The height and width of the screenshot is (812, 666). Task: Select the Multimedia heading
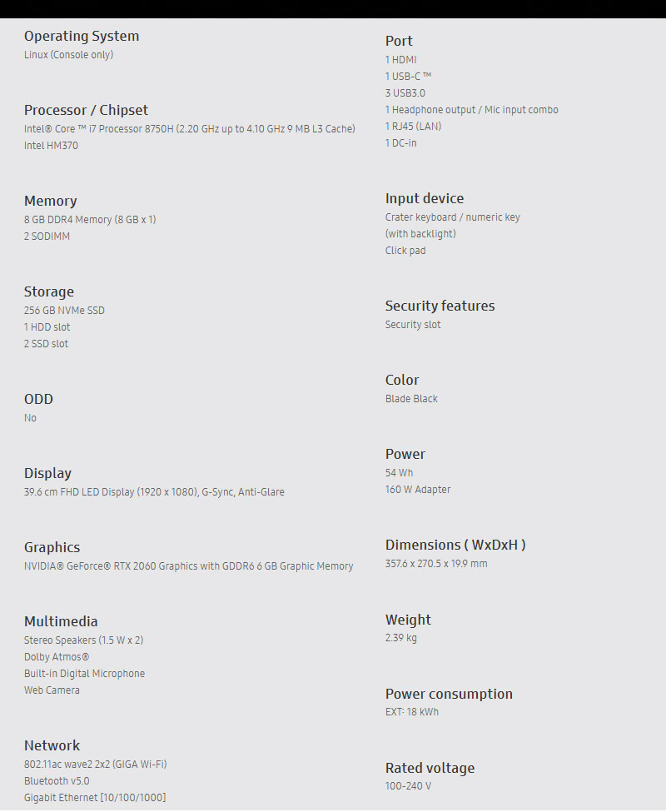(61, 621)
